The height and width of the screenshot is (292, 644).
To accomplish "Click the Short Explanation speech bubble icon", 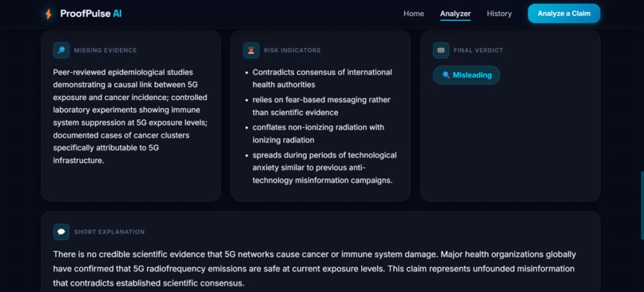I will (x=62, y=232).
